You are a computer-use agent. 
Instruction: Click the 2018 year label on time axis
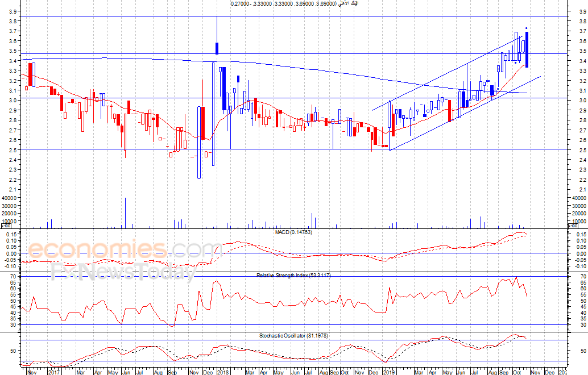pos(223,372)
